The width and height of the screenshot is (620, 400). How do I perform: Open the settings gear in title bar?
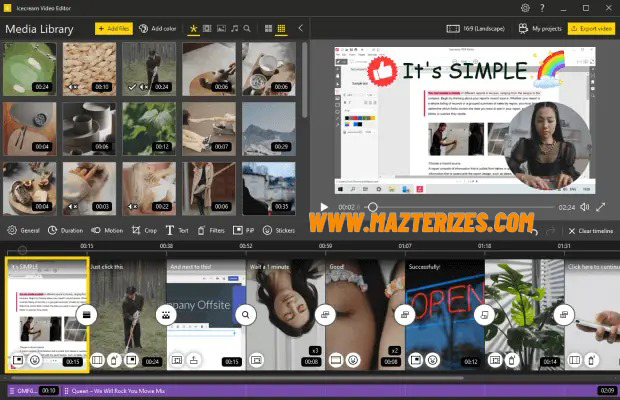525,8
